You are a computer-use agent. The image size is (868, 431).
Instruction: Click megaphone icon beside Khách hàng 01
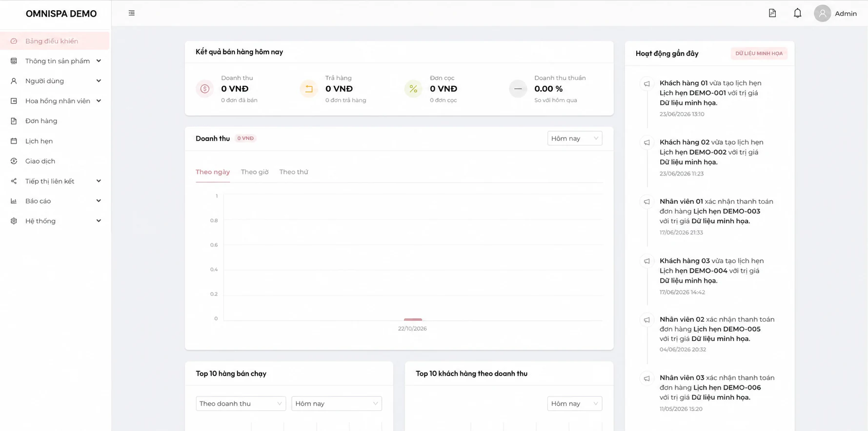[646, 84]
